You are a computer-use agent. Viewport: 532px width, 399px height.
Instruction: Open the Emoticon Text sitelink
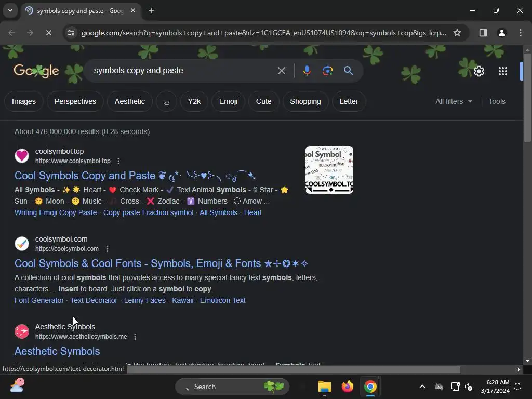(222, 300)
